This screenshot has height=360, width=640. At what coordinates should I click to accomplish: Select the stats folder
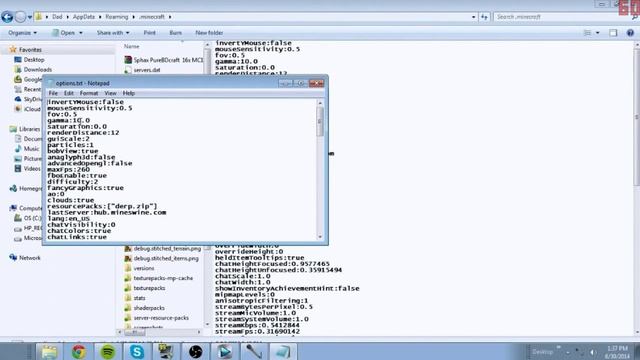click(x=139, y=298)
